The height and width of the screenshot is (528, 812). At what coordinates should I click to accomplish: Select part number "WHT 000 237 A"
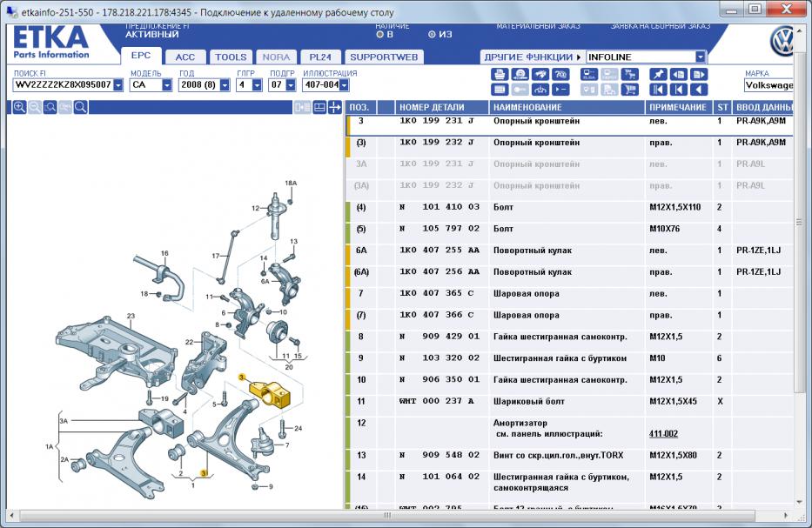(437, 401)
